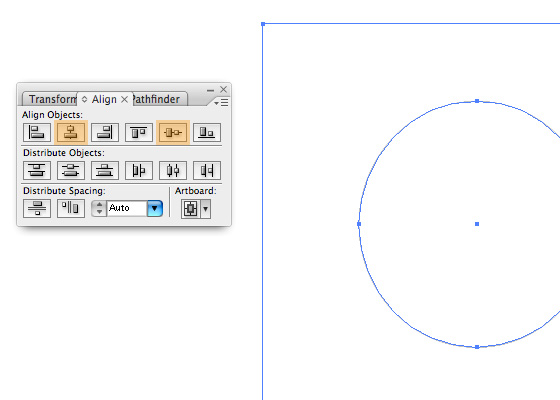Select Horizontal Distribute Center icon
This screenshot has height=400, width=560.
click(x=173, y=170)
